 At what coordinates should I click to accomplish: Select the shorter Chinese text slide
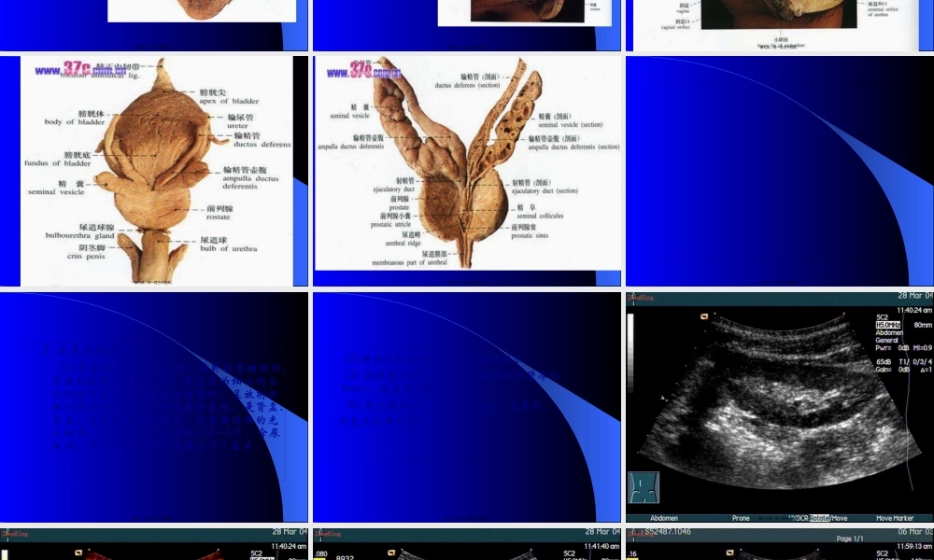pyautogui.click(x=467, y=408)
